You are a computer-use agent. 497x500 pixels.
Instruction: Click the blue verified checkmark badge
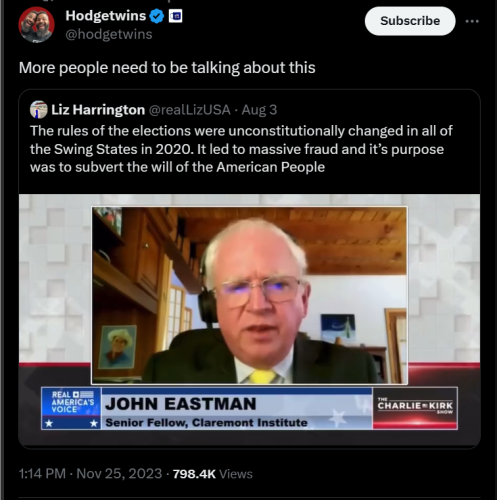(x=156, y=16)
